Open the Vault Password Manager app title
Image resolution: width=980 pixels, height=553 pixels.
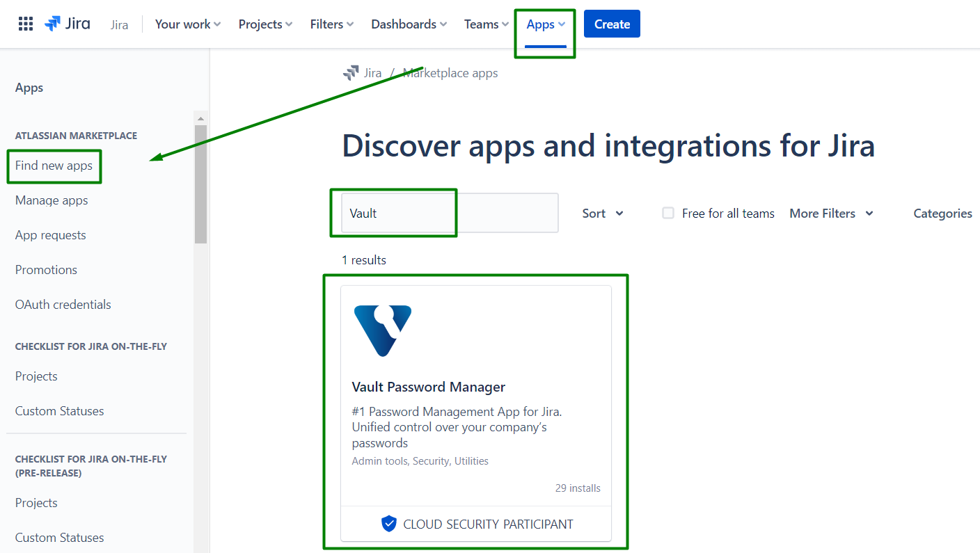coord(428,387)
